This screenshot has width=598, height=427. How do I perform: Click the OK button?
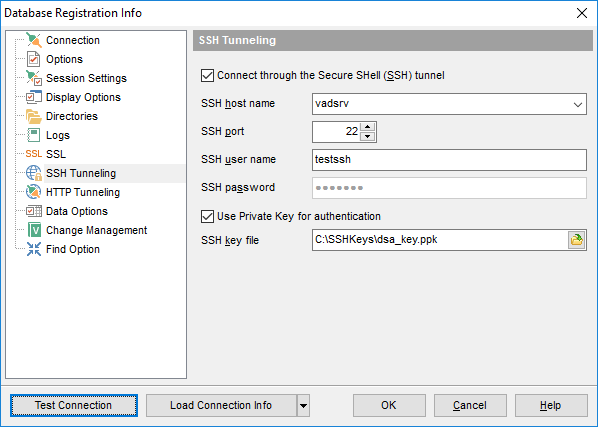pyautogui.click(x=389, y=405)
